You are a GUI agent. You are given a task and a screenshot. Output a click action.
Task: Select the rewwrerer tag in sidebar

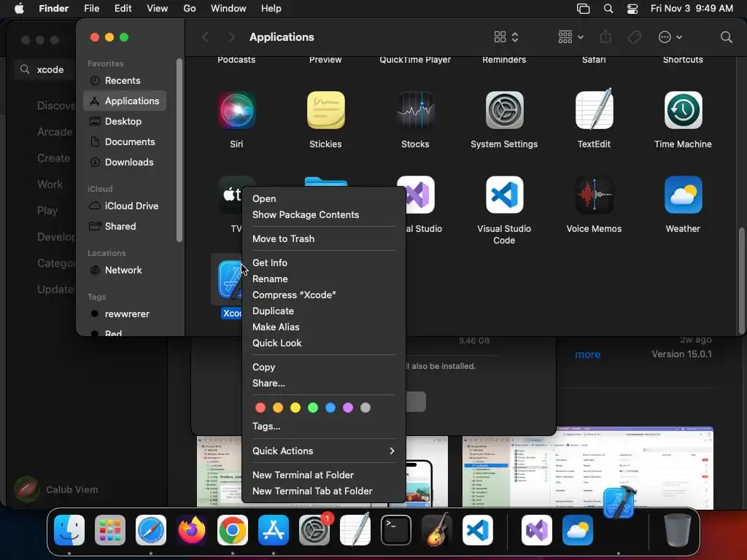point(125,314)
